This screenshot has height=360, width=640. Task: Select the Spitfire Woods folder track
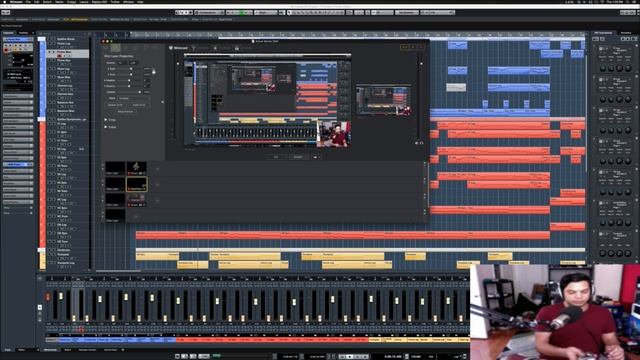[x=66, y=39]
